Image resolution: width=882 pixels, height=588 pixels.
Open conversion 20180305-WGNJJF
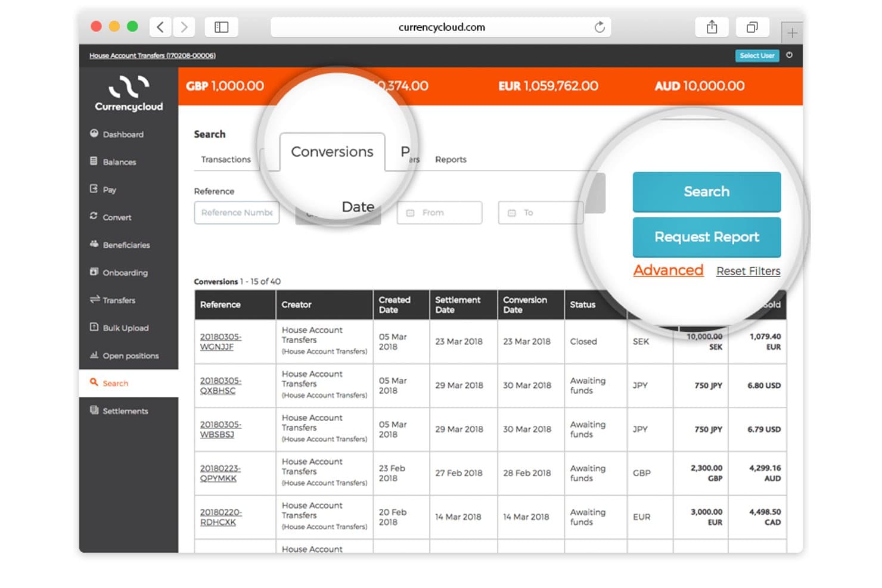click(220, 341)
